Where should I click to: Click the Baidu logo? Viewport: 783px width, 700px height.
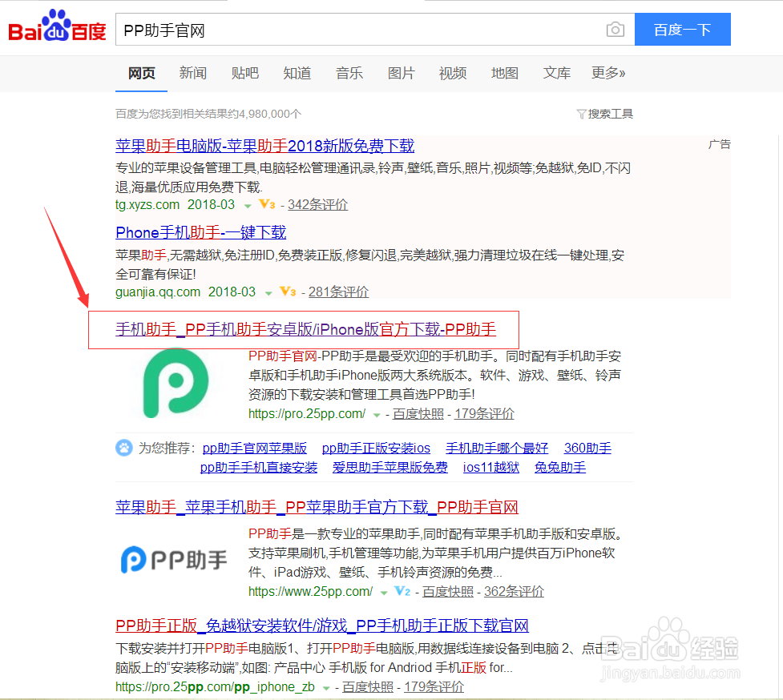(x=58, y=26)
